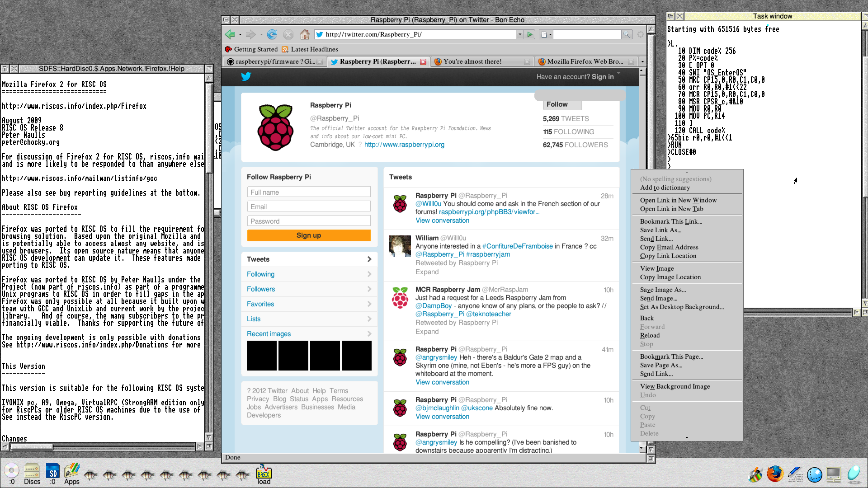
Task: Expand the Sign in dropdown on Twitter
Action: point(618,73)
